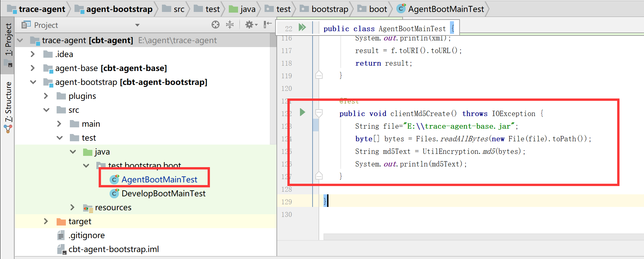Click the locate/scroll-from-source target icon
The height and width of the screenshot is (259, 644).
[216, 25]
